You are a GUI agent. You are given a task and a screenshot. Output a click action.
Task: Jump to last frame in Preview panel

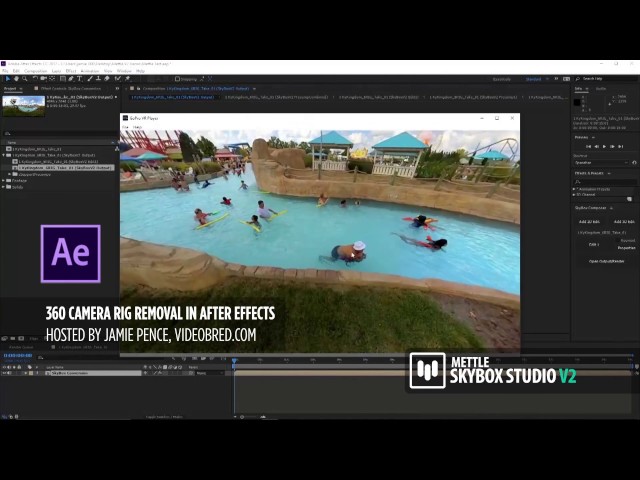click(x=620, y=147)
